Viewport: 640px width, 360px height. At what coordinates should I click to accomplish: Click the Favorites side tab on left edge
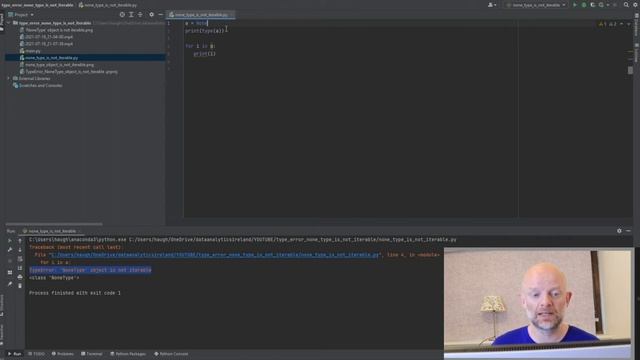tap(2, 335)
